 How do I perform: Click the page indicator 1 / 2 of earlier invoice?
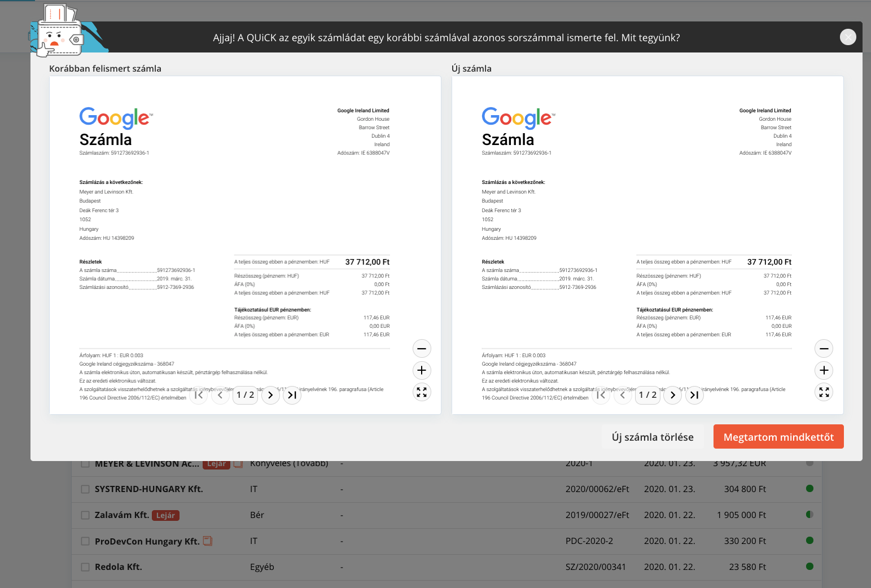246,395
